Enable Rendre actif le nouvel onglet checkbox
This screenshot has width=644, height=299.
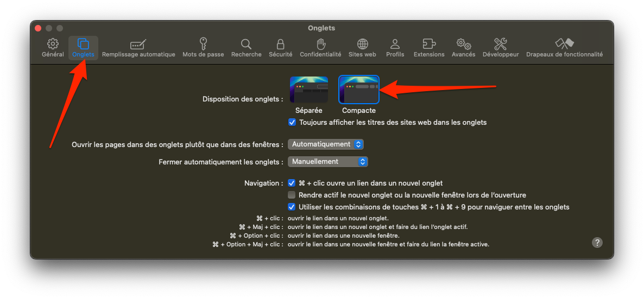(292, 195)
